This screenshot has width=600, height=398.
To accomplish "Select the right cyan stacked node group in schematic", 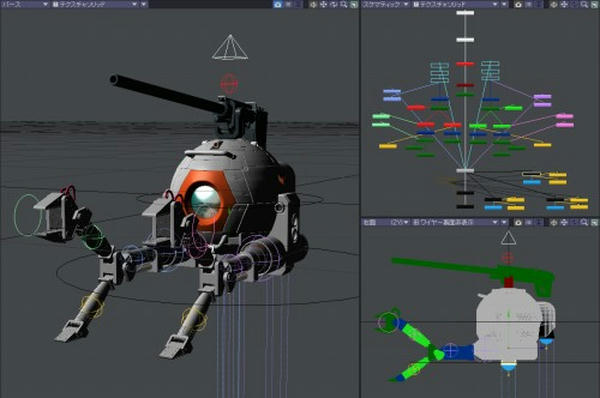I will 490,71.
